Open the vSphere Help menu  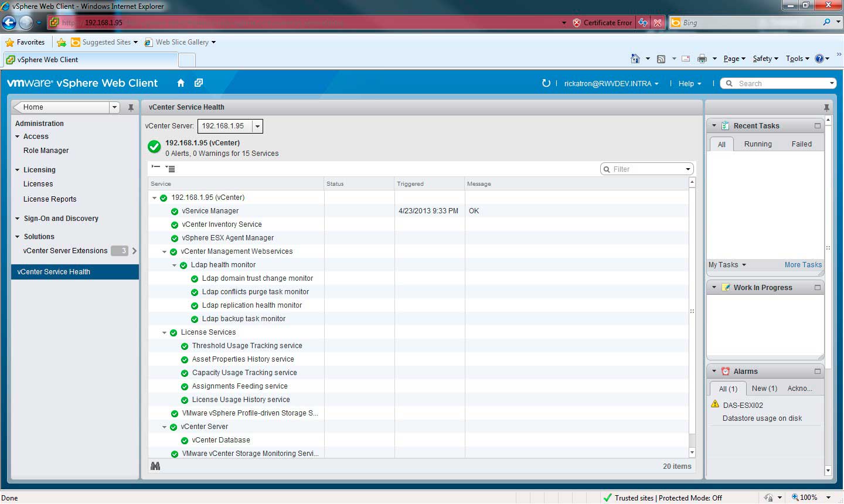(x=690, y=84)
